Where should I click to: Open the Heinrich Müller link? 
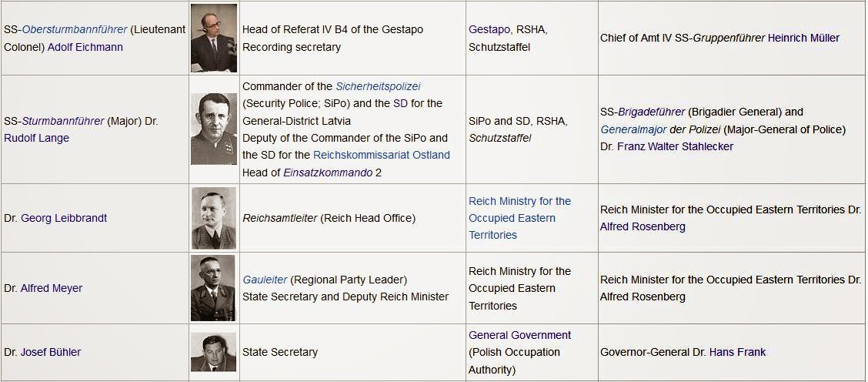803,38
